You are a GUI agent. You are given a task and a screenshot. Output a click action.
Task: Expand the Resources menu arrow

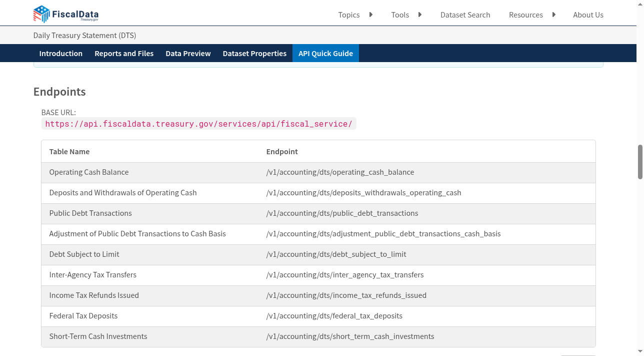click(x=554, y=15)
